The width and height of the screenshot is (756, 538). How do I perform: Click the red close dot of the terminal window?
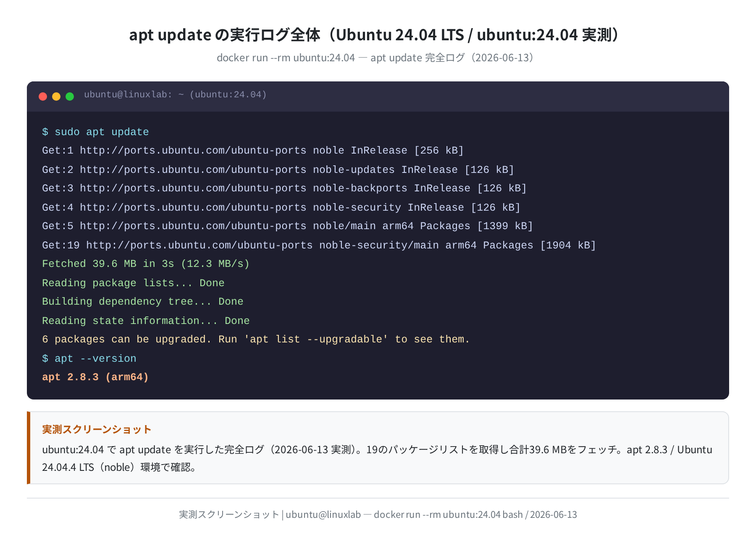pos(43,97)
